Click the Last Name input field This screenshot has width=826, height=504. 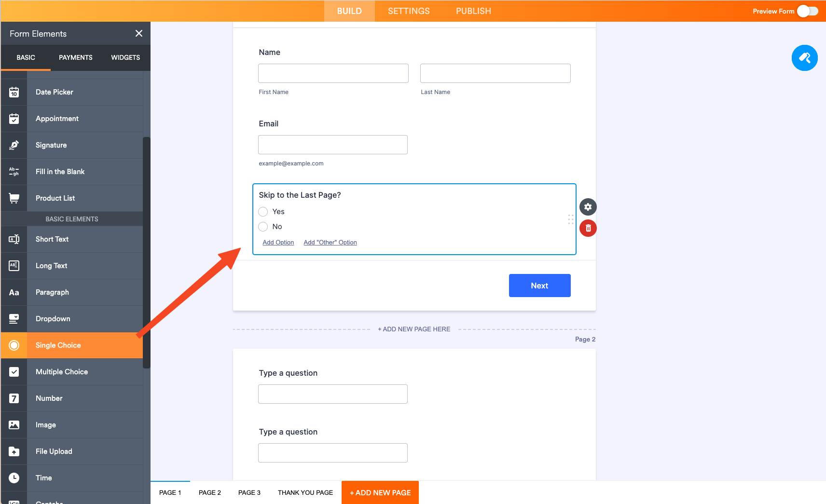(x=496, y=73)
